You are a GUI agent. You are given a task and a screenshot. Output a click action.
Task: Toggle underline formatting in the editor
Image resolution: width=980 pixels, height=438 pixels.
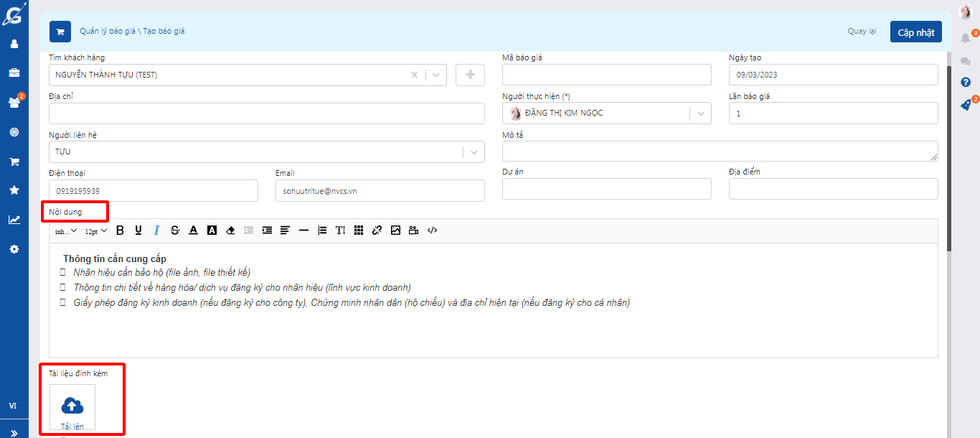coord(138,230)
